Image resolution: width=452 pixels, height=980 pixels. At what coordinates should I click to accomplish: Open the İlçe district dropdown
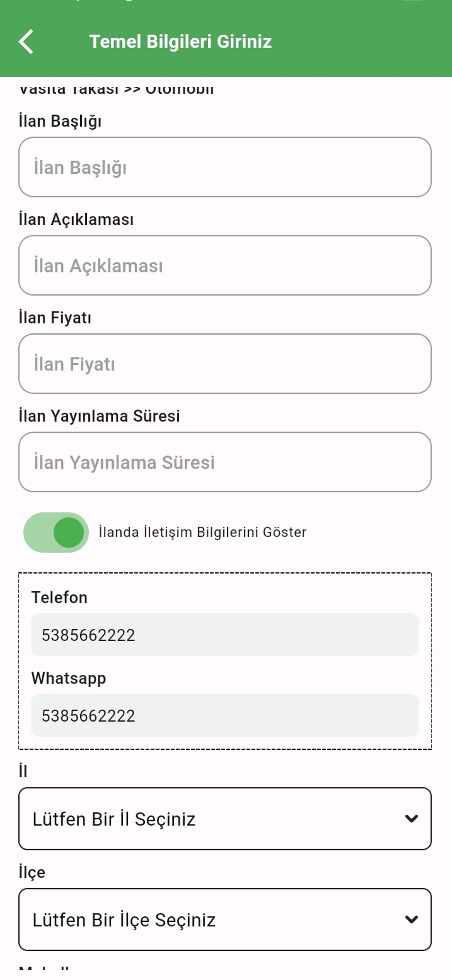pos(225,919)
